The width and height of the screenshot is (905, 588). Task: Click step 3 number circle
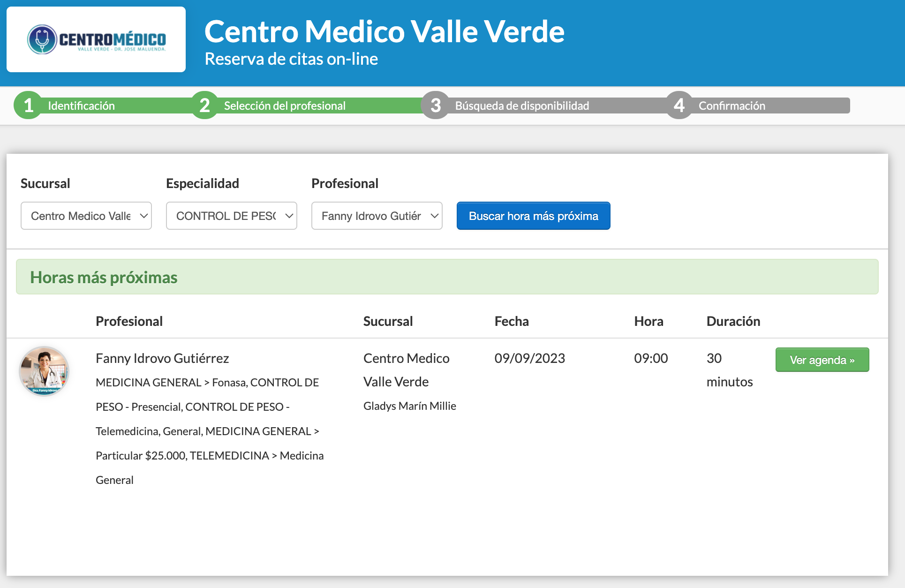click(435, 105)
